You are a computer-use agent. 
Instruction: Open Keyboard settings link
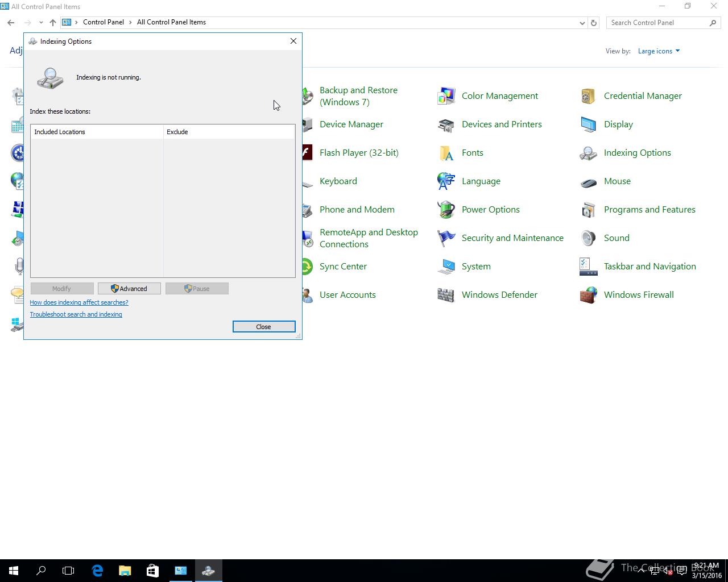(x=338, y=181)
